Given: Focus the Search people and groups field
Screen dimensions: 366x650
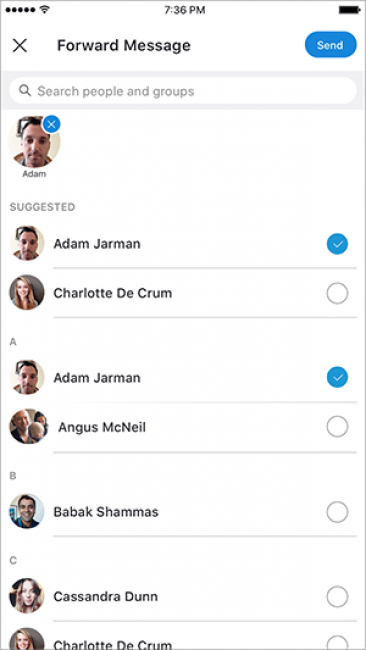Looking at the screenshot, I should click(x=183, y=91).
